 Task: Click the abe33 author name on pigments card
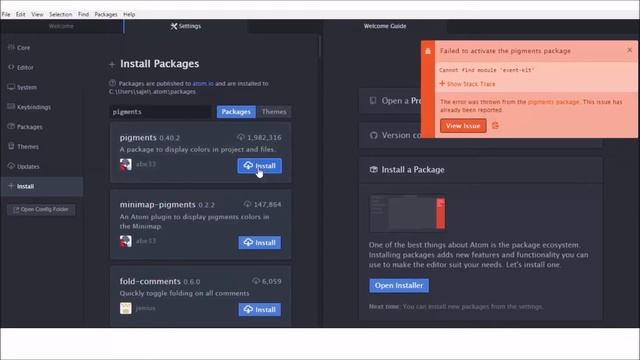click(146, 164)
